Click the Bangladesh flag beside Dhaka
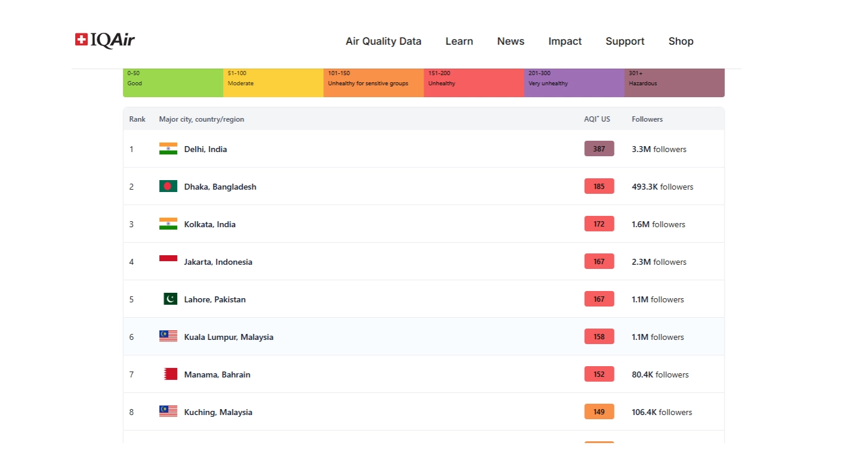Screen dimensions: 868x455 click(x=168, y=187)
